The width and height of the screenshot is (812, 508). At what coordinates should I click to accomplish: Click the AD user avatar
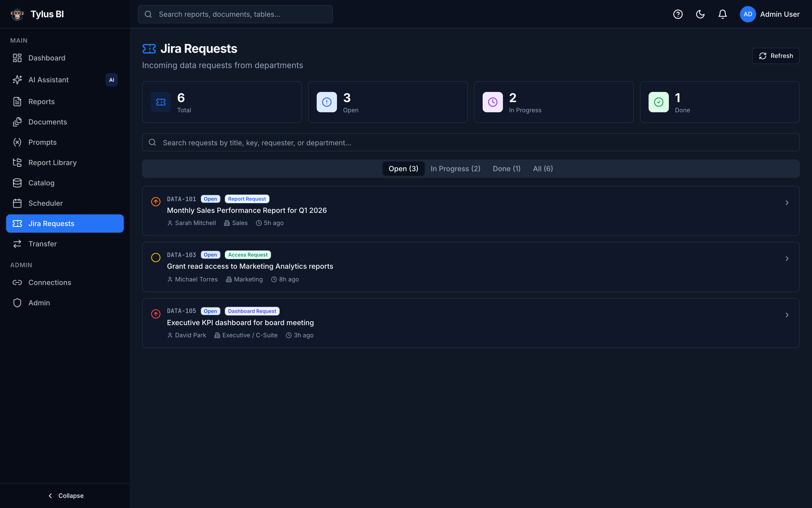coord(748,14)
